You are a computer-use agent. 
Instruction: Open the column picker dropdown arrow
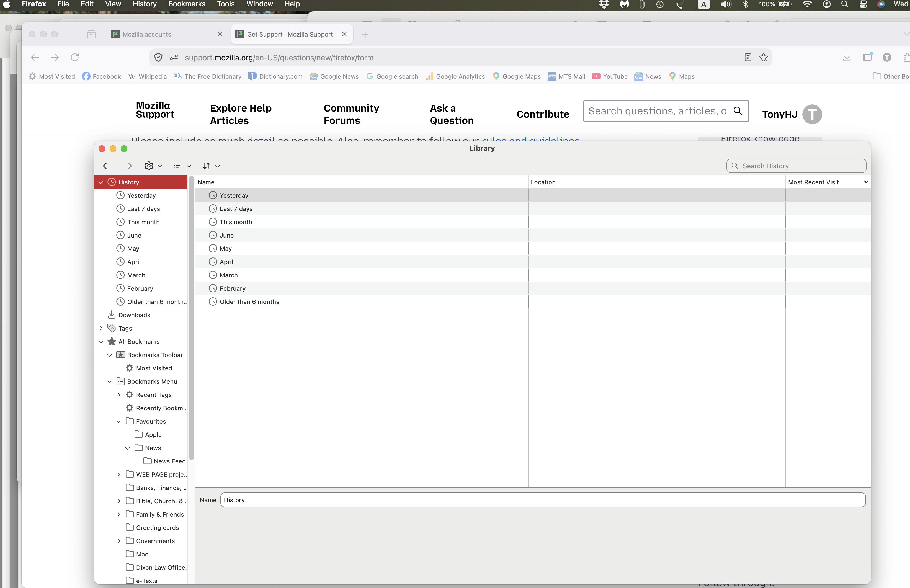pos(866,182)
